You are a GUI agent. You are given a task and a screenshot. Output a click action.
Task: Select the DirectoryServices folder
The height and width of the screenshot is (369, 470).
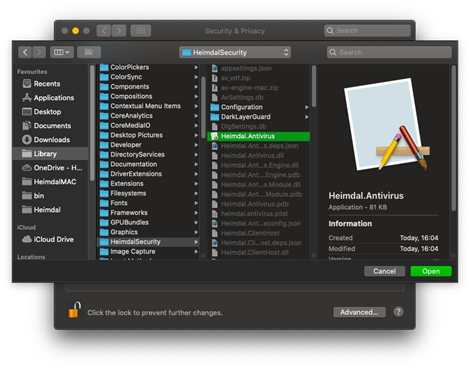click(x=148, y=154)
